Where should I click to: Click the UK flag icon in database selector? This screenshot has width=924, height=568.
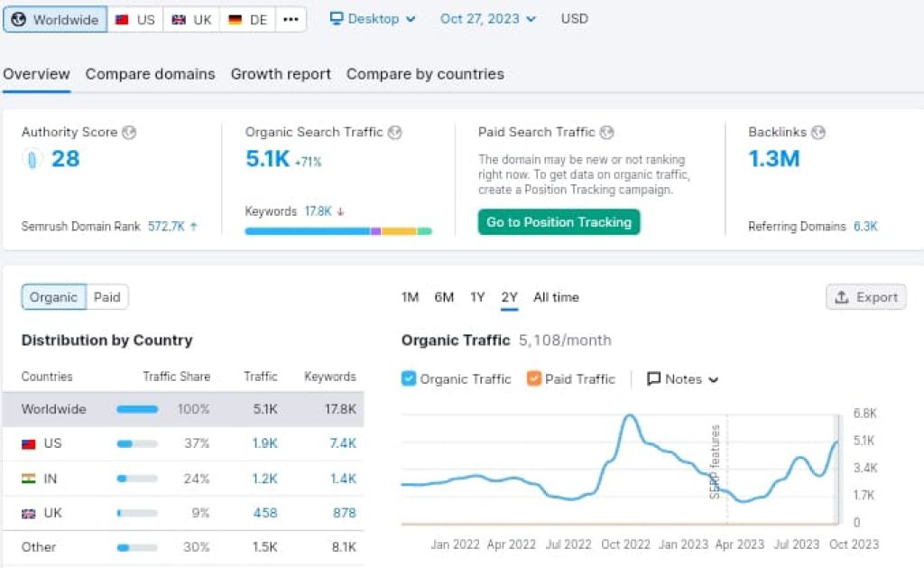click(x=179, y=20)
